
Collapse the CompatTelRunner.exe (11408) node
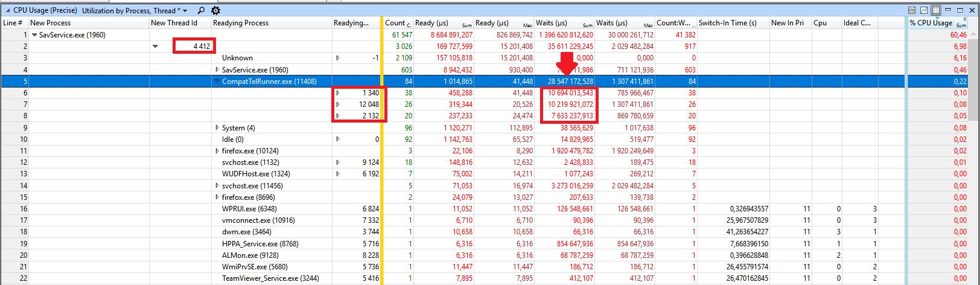pos(217,82)
